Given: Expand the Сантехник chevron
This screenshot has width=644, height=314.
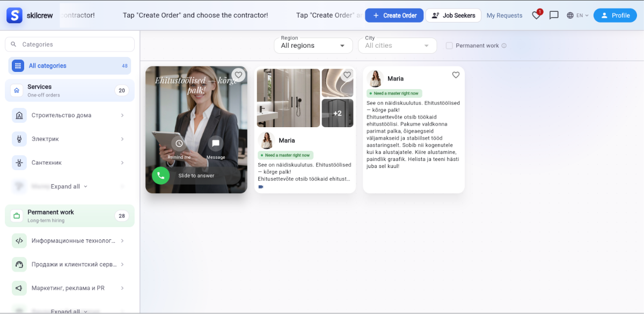Looking at the screenshot, I should (122, 163).
